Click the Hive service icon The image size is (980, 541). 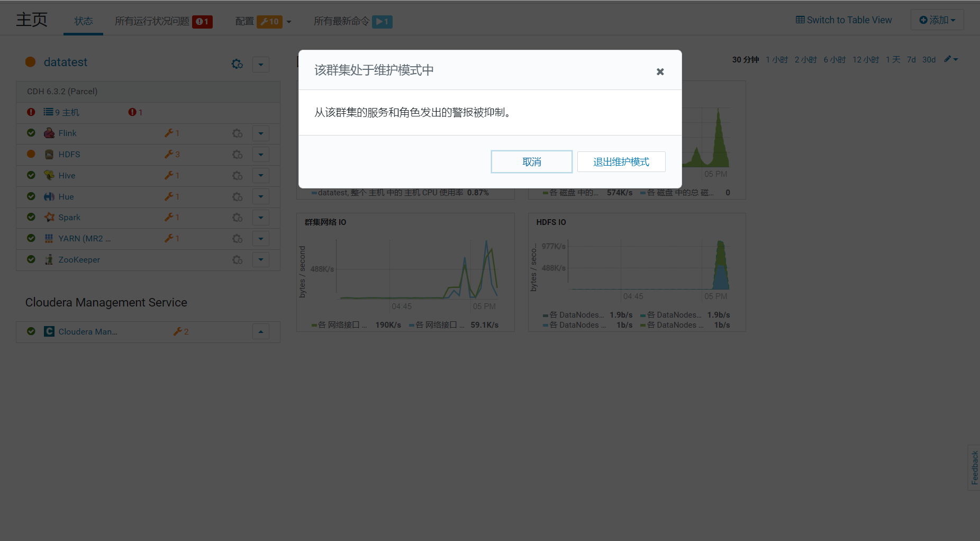click(49, 175)
